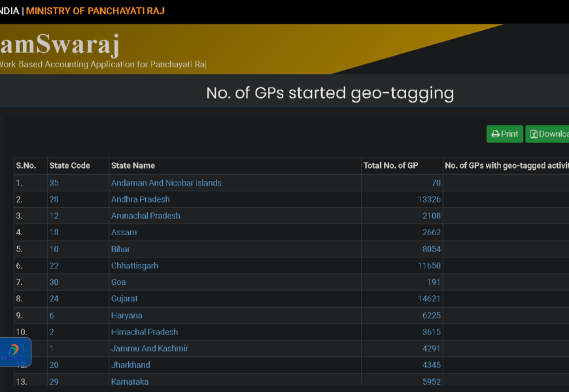Open Assam state link
The height and width of the screenshot is (392, 569).
click(124, 233)
